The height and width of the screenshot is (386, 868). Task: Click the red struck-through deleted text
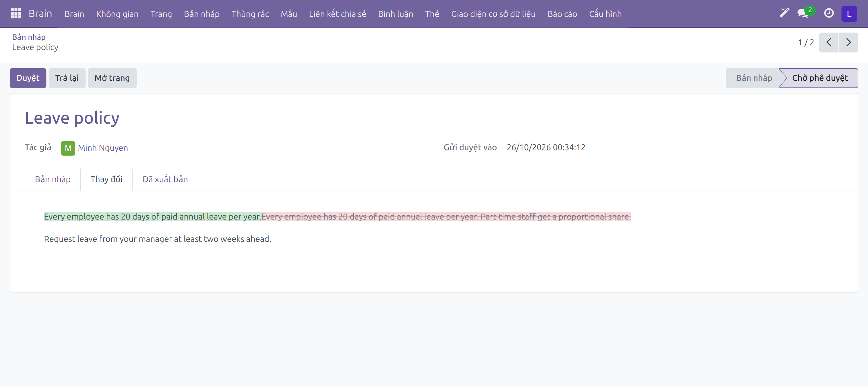pyautogui.click(x=446, y=217)
